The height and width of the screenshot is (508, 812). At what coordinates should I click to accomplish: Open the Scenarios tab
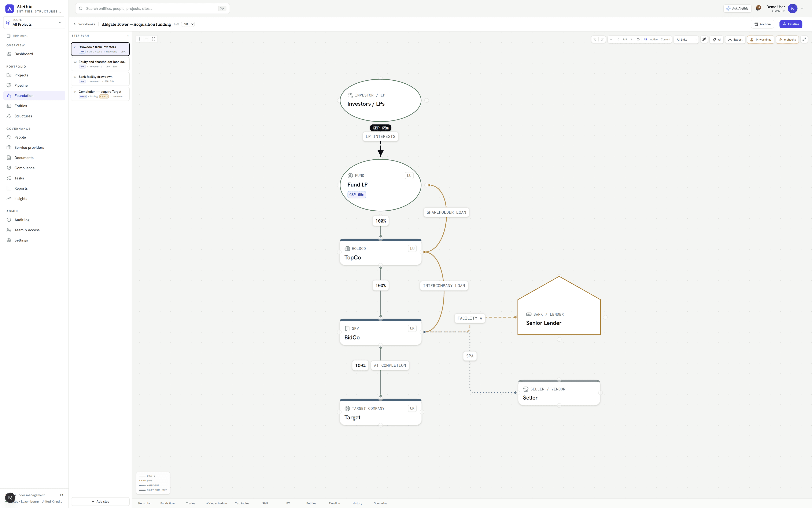pos(380,503)
